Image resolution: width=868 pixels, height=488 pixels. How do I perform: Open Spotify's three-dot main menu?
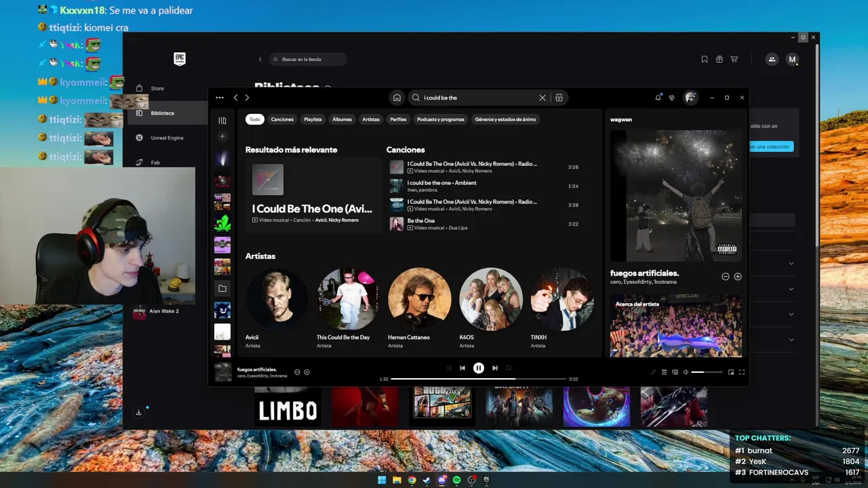pos(220,98)
